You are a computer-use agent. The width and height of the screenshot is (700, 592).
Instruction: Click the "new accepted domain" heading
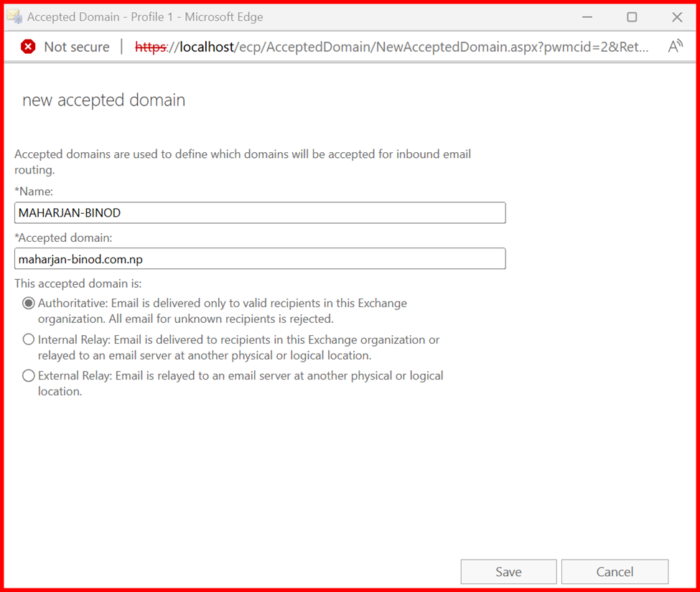[x=103, y=100]
